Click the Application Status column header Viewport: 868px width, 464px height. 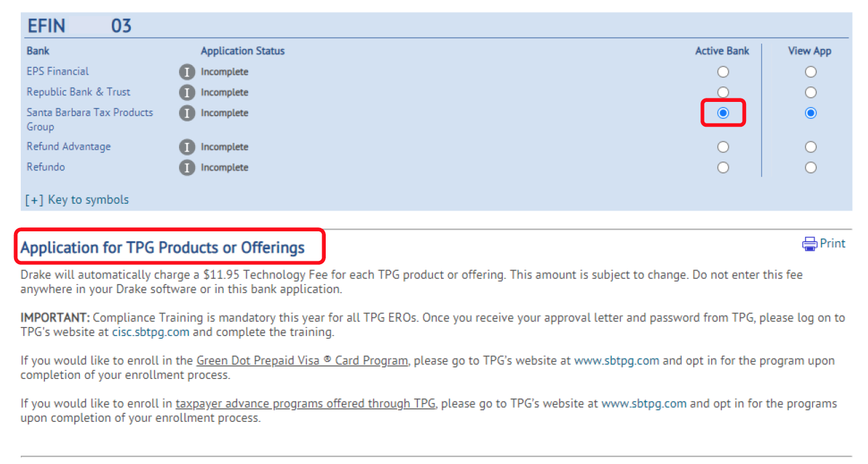click(243, 51)
